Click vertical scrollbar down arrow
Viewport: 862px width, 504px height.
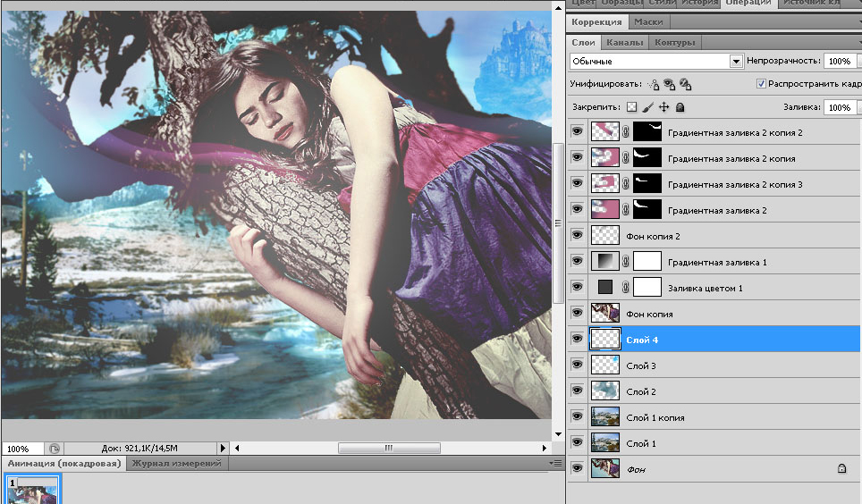[x=558, y=434]
